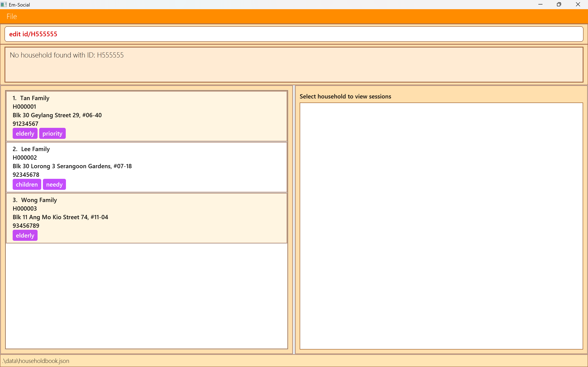This screenshot has height=367, width=588.
Task: Minimize the Em-Social window
Action: pos(540,5)
